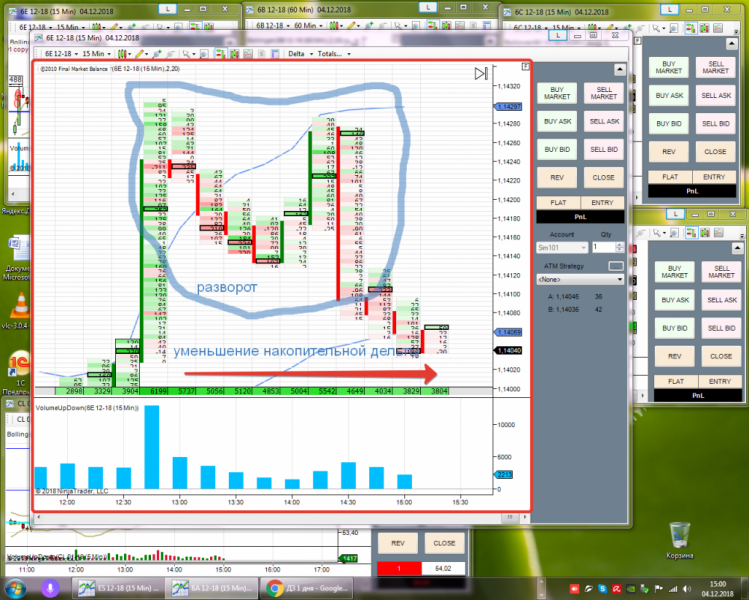Select pencil drawing icon in 6B window toolbar
749x600 pixels.
pos(352,25)
